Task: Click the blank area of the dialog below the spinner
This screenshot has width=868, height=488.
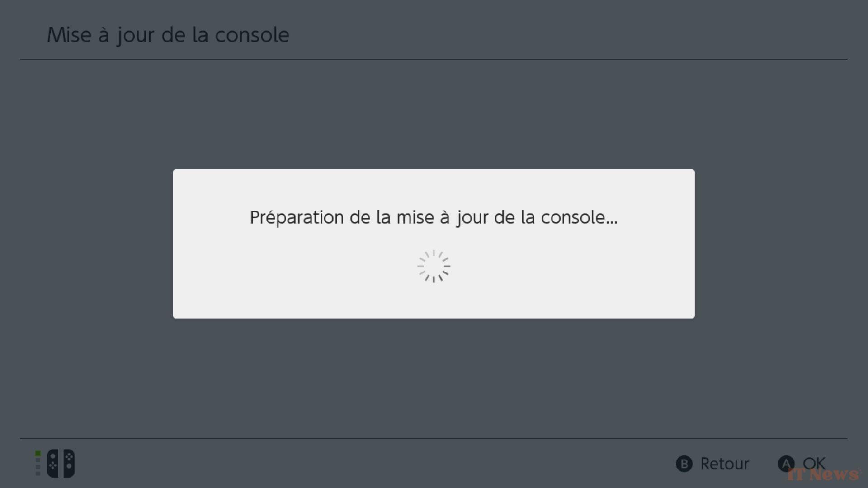Action: [x=434, y=300]
